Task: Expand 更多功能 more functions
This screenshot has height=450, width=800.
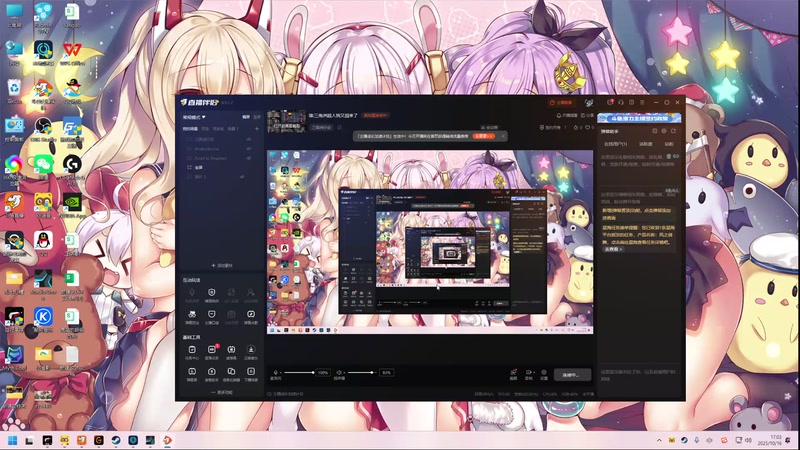Action: (222, 392)
